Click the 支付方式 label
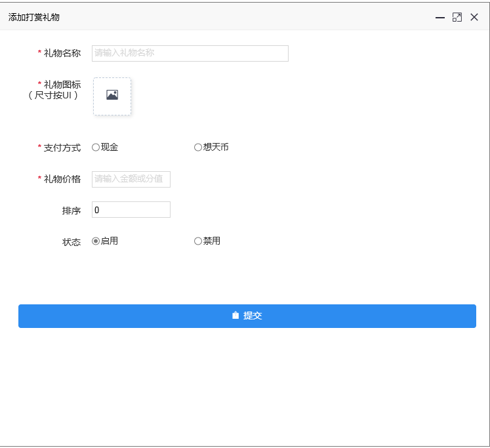 click(x=62, y=148)
